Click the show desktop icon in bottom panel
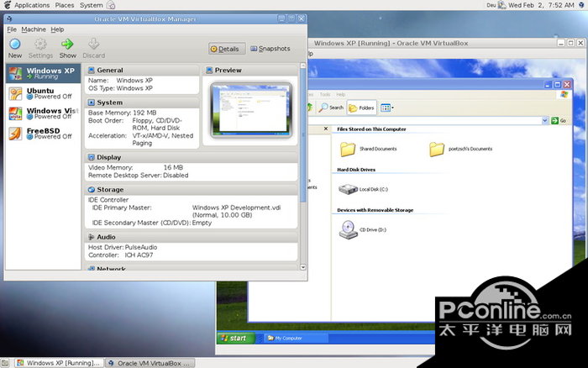This screenshot has height=368, width=588. 5,363
